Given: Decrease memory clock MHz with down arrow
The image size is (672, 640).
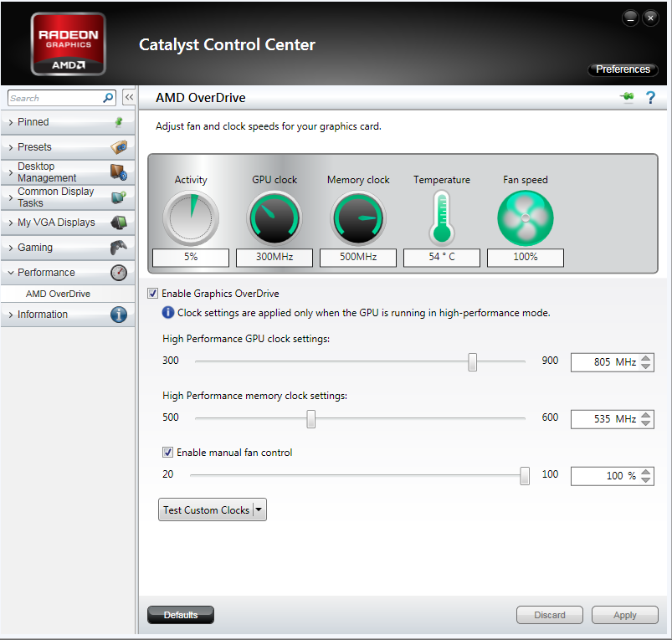Looking at the screenshot, I should 645,422.
